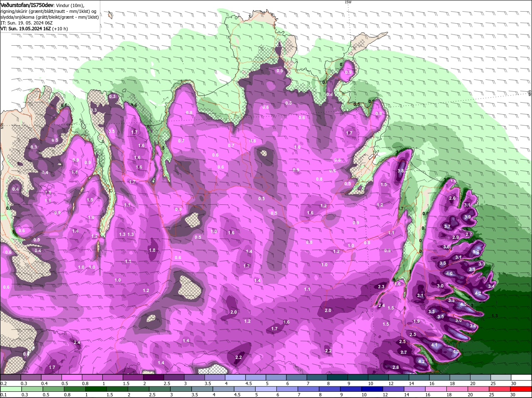
Task: Select the 3.7 value on the map
Action: [447, 226]
